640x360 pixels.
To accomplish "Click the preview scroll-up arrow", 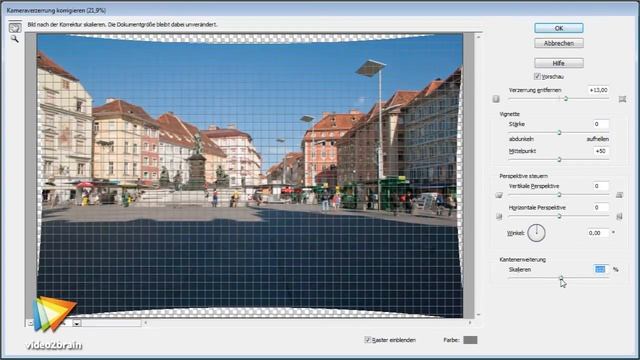I will pos(478,37).
